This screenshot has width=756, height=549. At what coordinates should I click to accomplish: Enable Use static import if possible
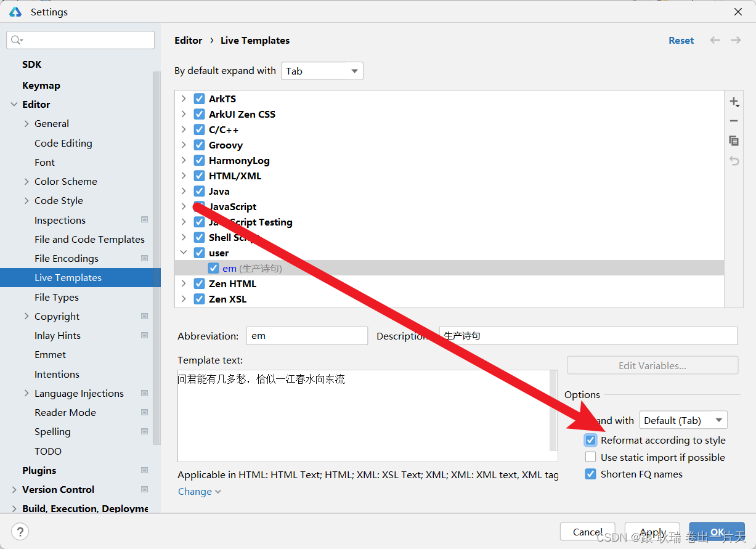(590, 457)
